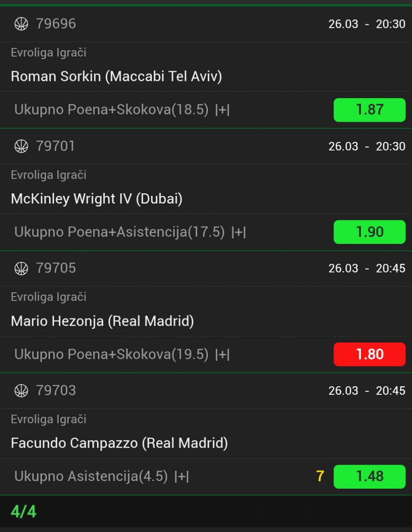Click basketball icon beside event 79703
The height and width of the screenshot is (532, 412).
coord(21,391)
